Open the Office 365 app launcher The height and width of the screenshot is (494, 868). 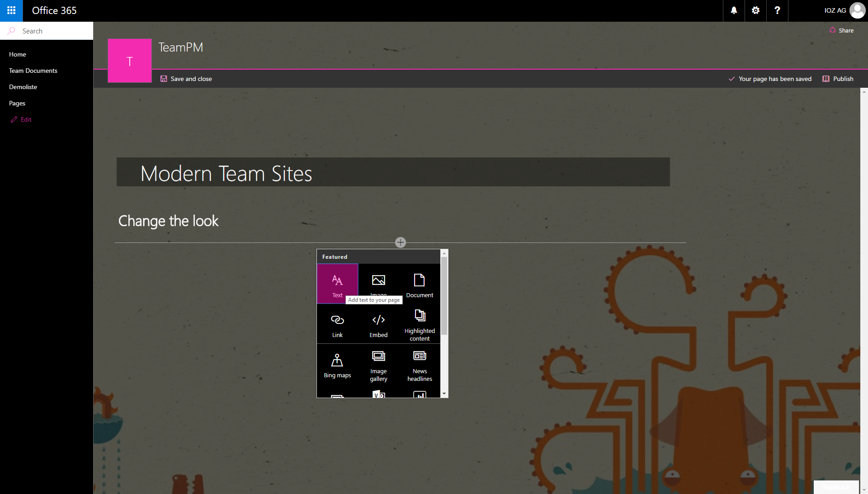(11, 10)
